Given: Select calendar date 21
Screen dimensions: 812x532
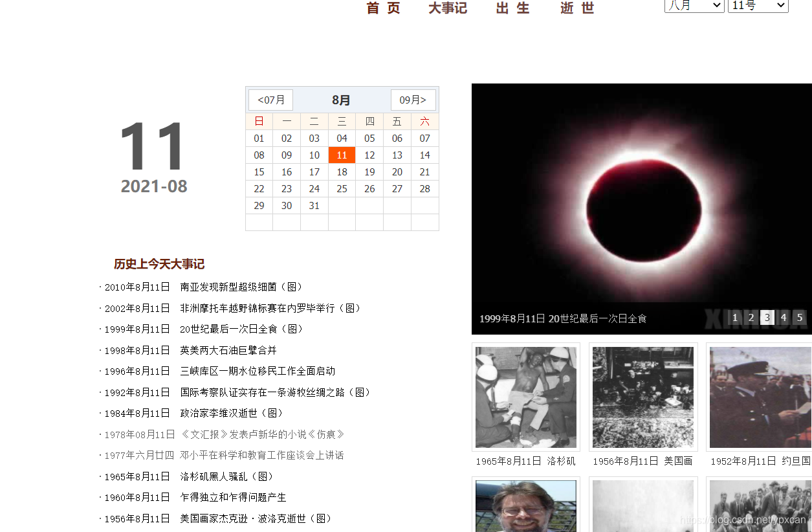Looking at the screenshot, I should pos(424,172).
